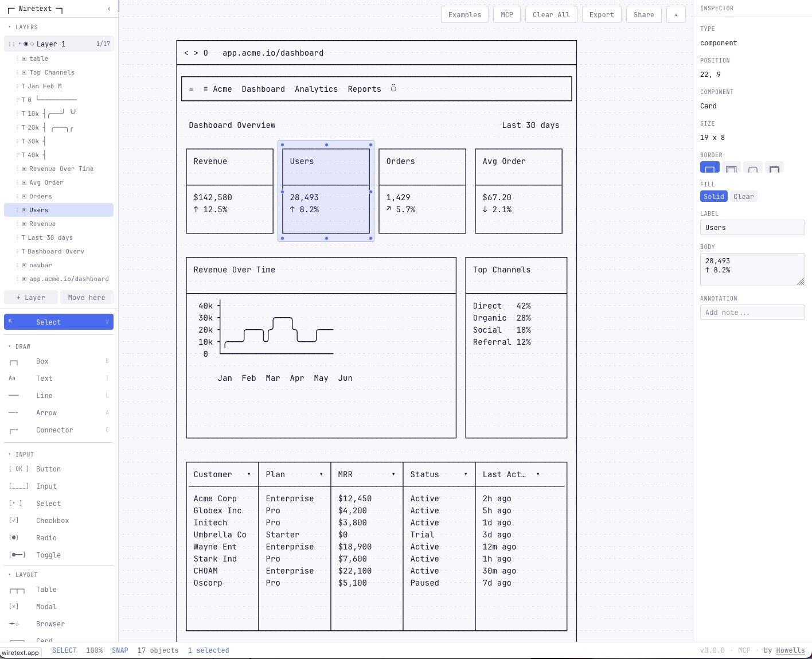
Task: Add a new layer
Action: pos(30,298)
